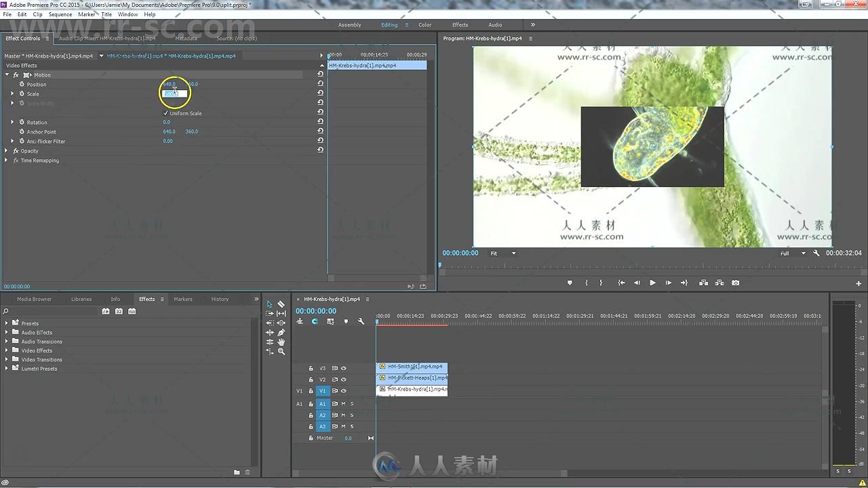
Task: Select the Hand tool
Action: pyautogui.click(x=281, y=342)
